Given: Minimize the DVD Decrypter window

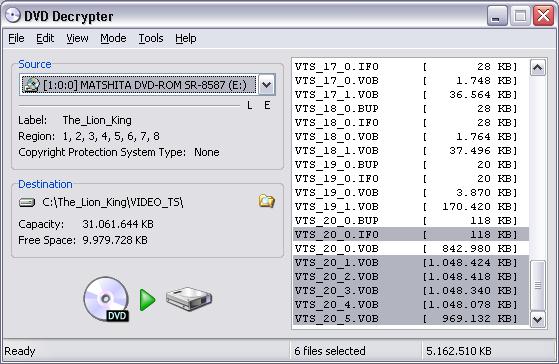Looking at the screenshot, I should (497, 16).
